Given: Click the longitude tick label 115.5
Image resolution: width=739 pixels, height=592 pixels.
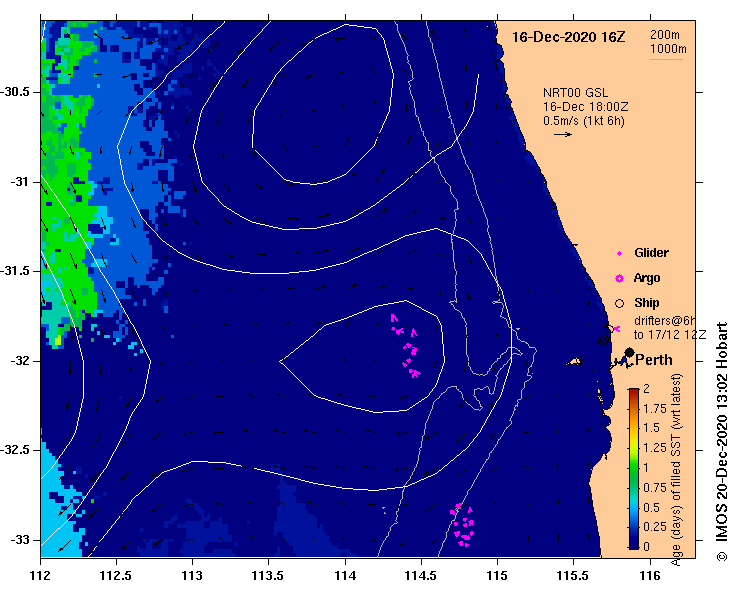Looking at the screenshot, I should pos(573,576).
